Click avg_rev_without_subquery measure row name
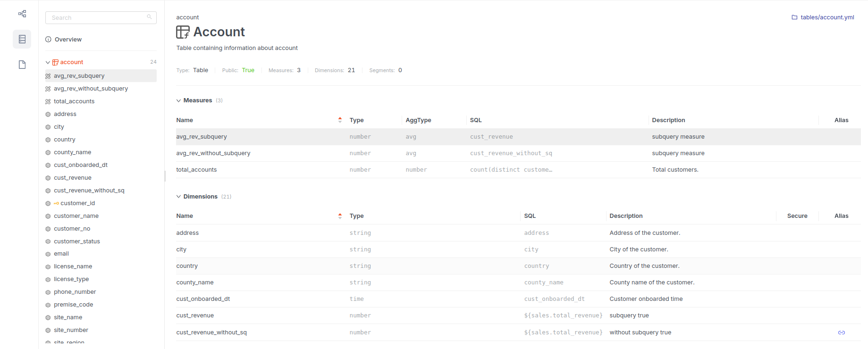 pyautogui.click(x=213, y=153)
